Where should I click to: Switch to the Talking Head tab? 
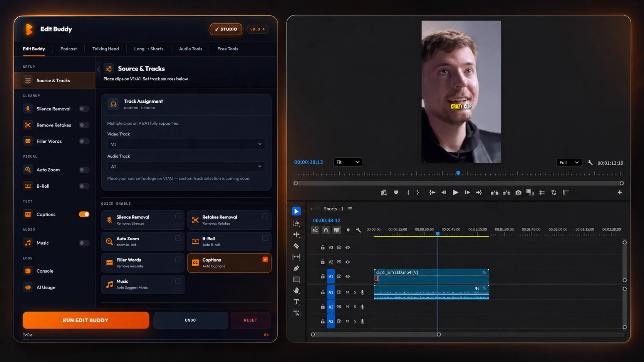coord(106,49)
